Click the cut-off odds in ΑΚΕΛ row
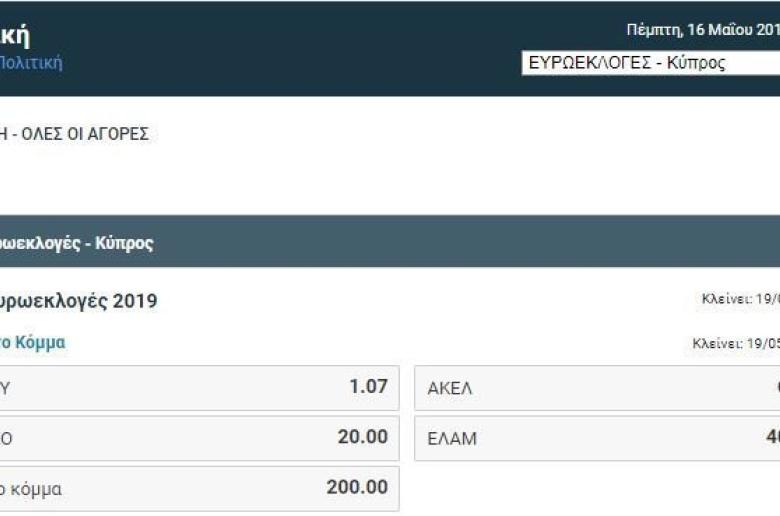 tap(778, 387)
